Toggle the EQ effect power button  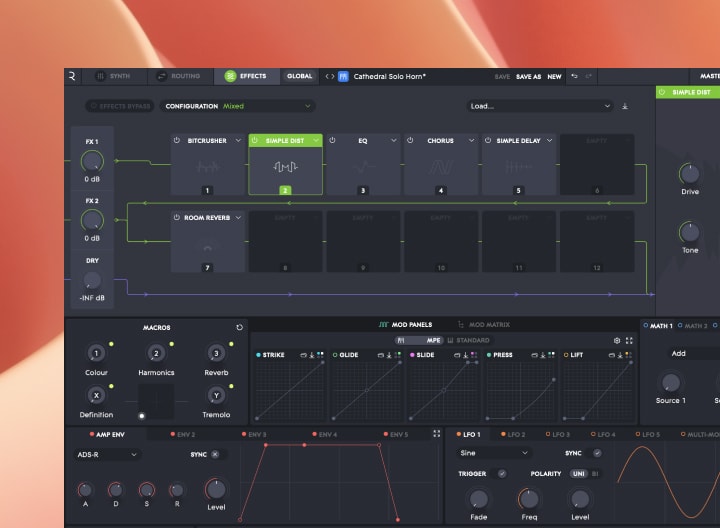pos(332,140)
